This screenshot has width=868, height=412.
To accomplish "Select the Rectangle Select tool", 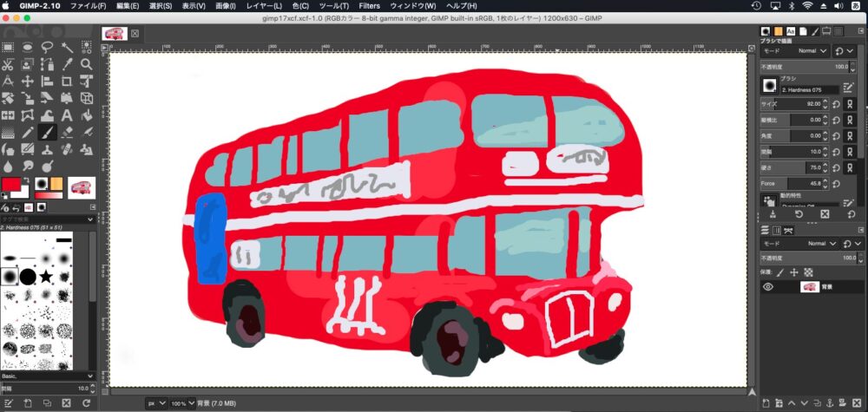I will (x=7, y=48).
